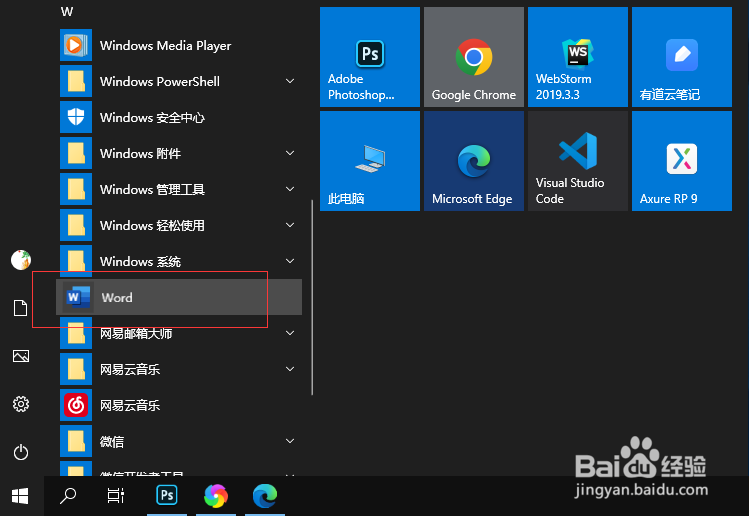Image resolution: width=749 pixels, height=516 pixels.
Task: Open the 网易邮箱大师 folder
Action: click(x=179, y=333)
